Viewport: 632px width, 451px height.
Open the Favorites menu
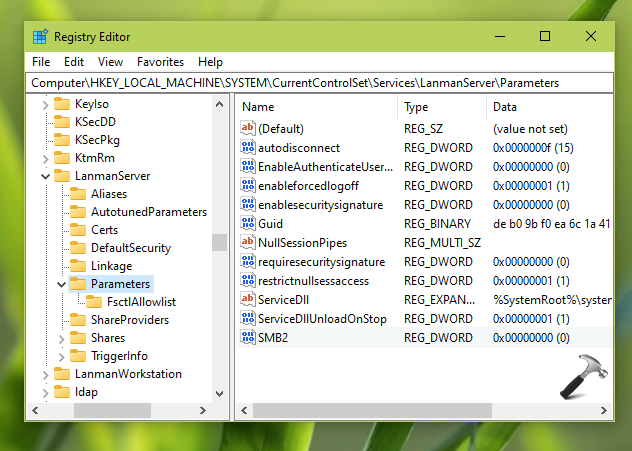click(x=160, y=62)
